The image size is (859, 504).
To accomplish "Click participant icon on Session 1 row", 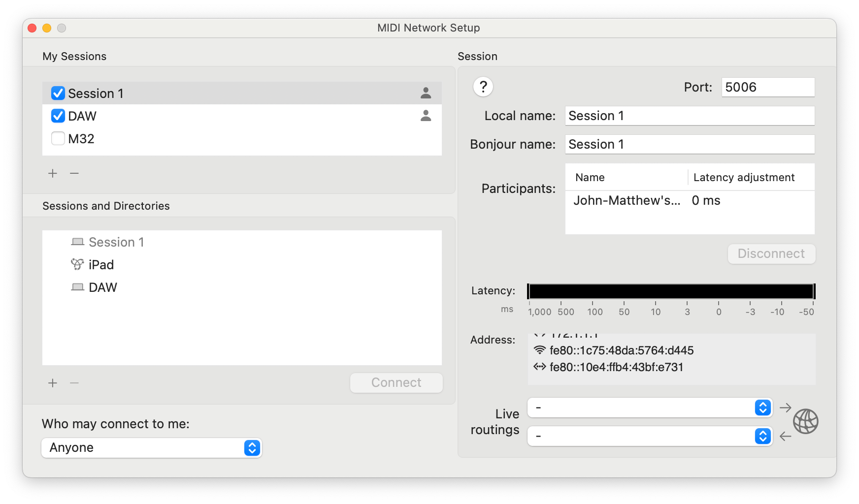I will (x=426, y=93).
